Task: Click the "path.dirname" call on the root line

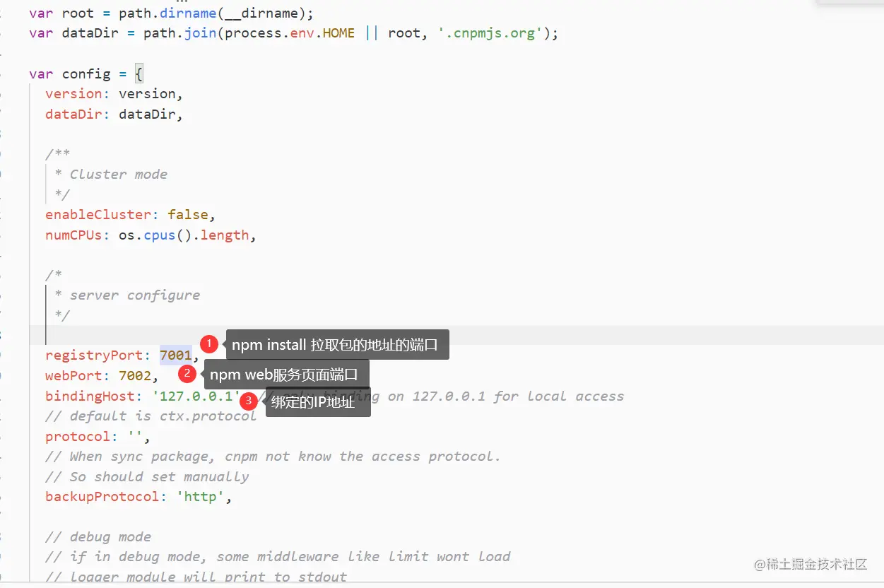Action: point(169,13)
